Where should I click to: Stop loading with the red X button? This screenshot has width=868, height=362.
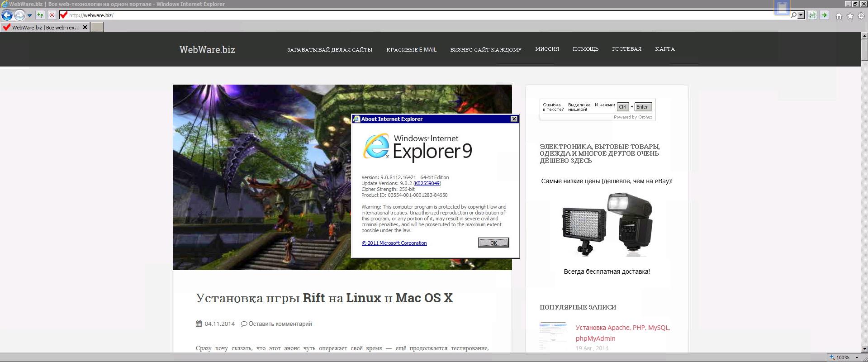pyautogui.click(x=52, y=15)
